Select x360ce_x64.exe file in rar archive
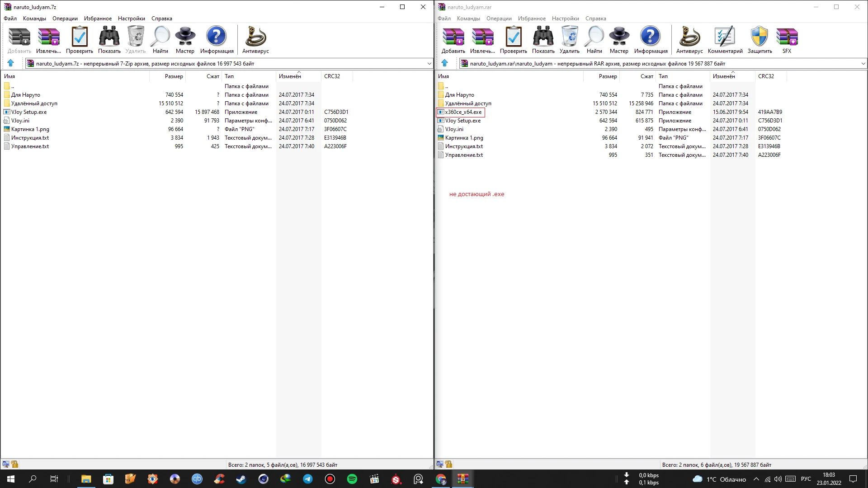Viewport: 868px width, 488px height. click(463, 112)
